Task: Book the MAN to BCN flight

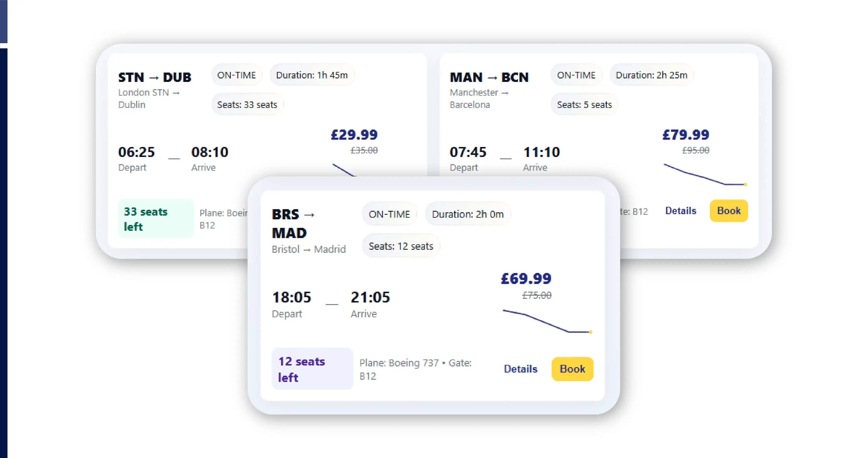Action: [x=729, y=211]
